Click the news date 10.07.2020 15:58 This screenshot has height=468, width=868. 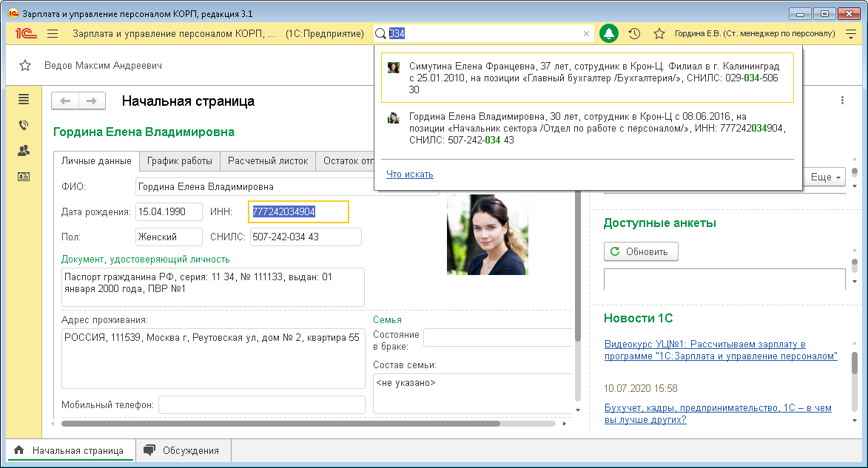click(641, 388)
